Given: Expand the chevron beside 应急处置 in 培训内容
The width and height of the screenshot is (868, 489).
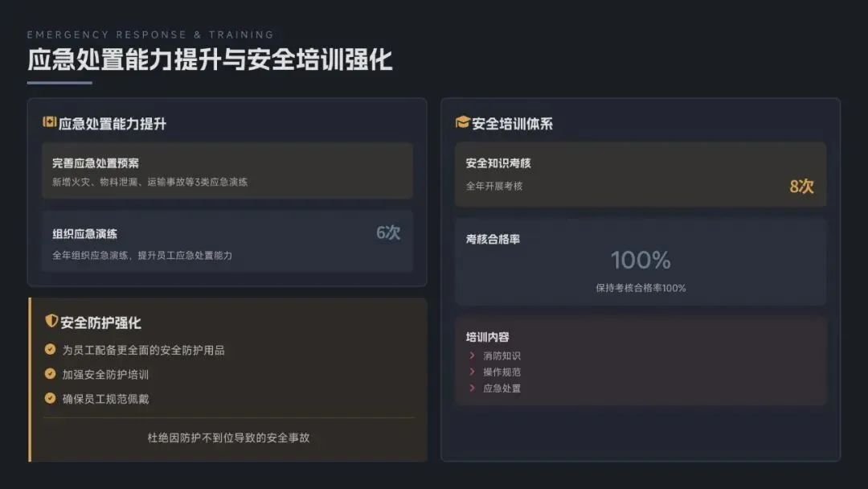Looking at the screenshot, I should (x=472, y=388).
